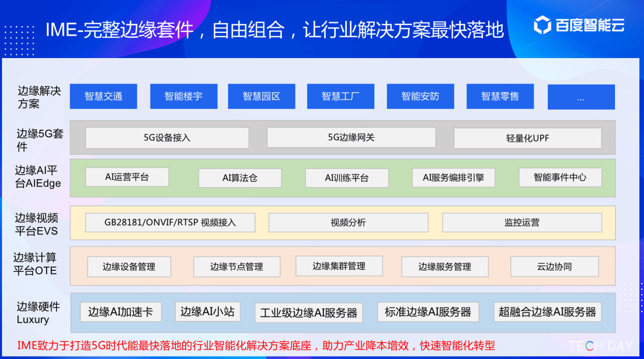Click the 智能安防 solution box

click(x=420, y=96)
